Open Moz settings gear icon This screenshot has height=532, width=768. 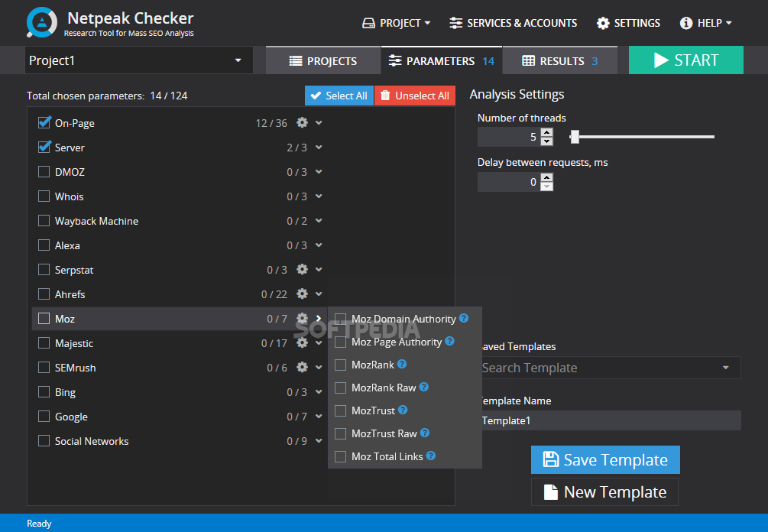coord(302,319)
